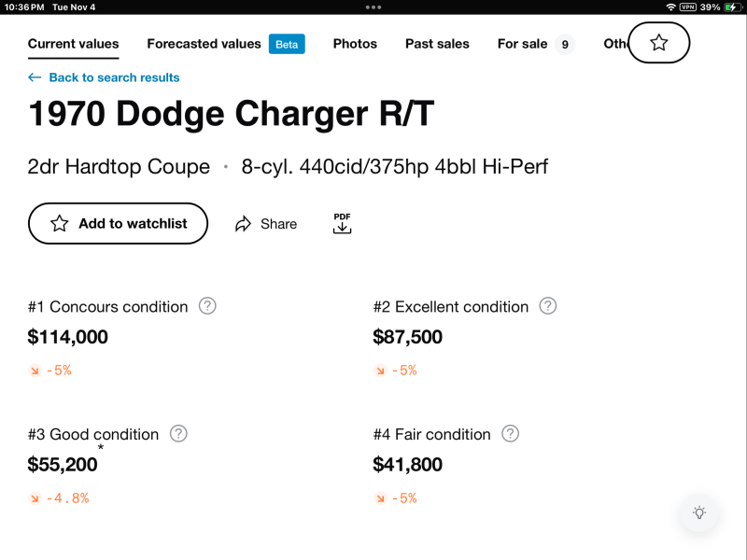
Task: Click the star favorite icon at top right
Action: click(x=659, y=43)
